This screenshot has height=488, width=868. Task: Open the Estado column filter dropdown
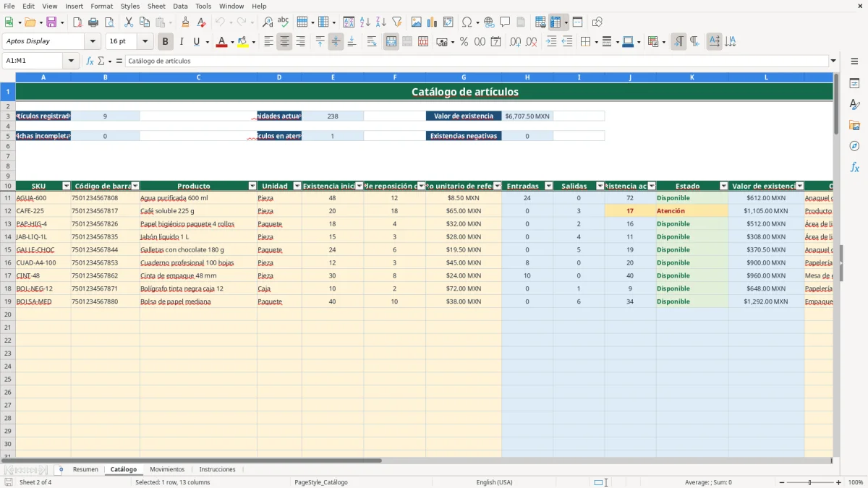pyautogui.click(x=724, y=186)
